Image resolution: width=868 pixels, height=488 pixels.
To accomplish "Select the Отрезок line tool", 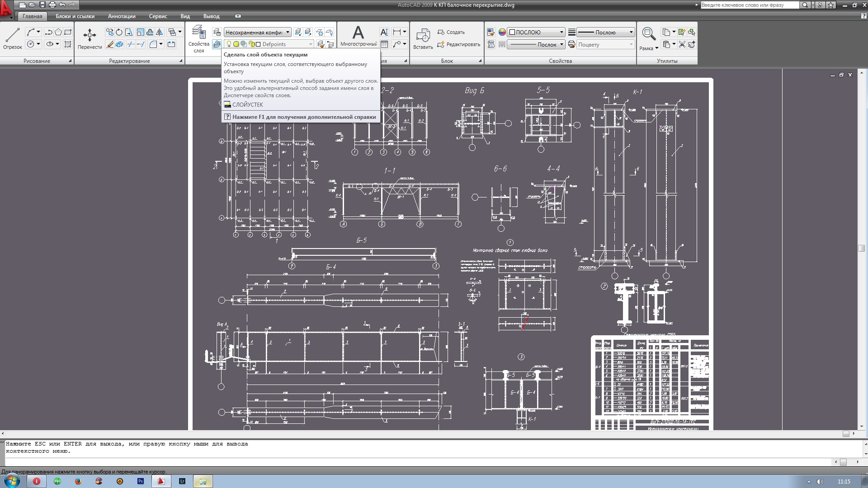I will coord(12,38).
